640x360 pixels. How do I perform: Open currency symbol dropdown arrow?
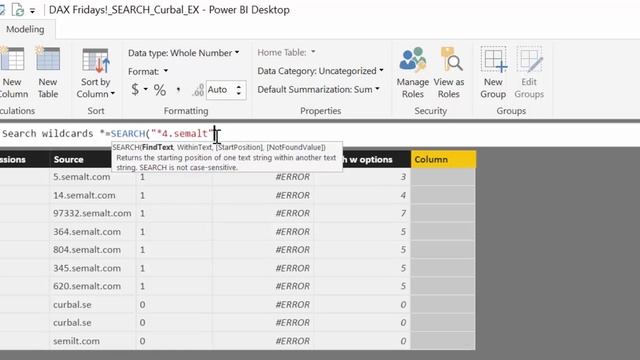click(x=146, y=89)
